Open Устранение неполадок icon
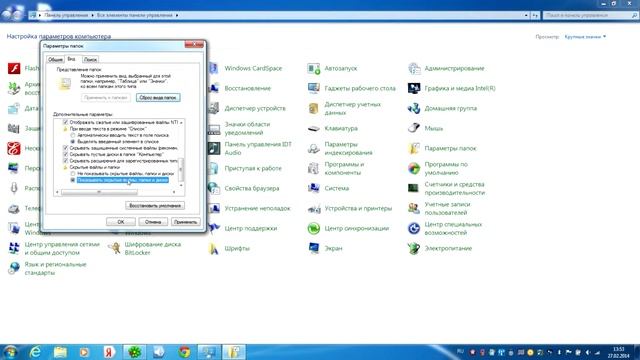The width and height of the screenshot is (640, 360). [x=214, y=208]
